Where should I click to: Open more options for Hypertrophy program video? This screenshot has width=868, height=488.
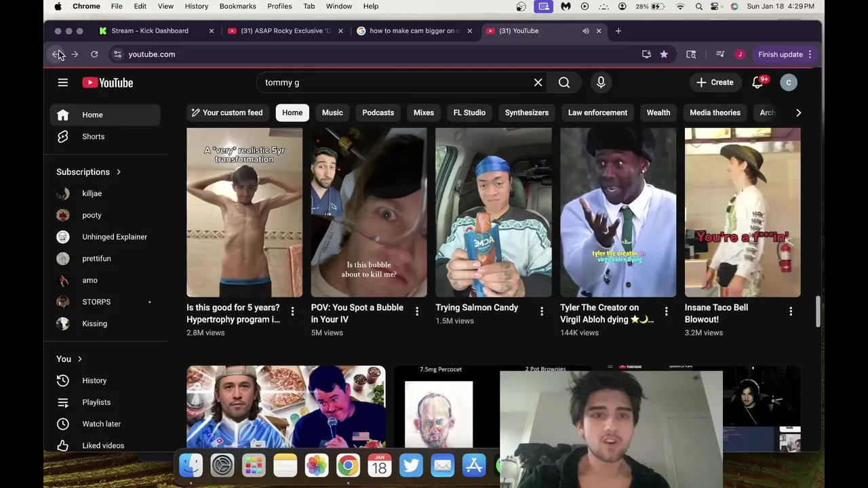pos(292,311)
